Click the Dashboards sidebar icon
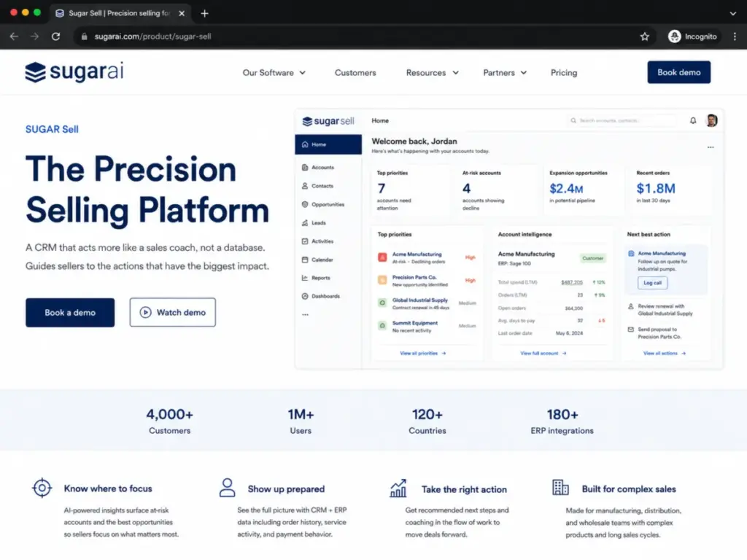747x560 pixels. coord(305,296)
